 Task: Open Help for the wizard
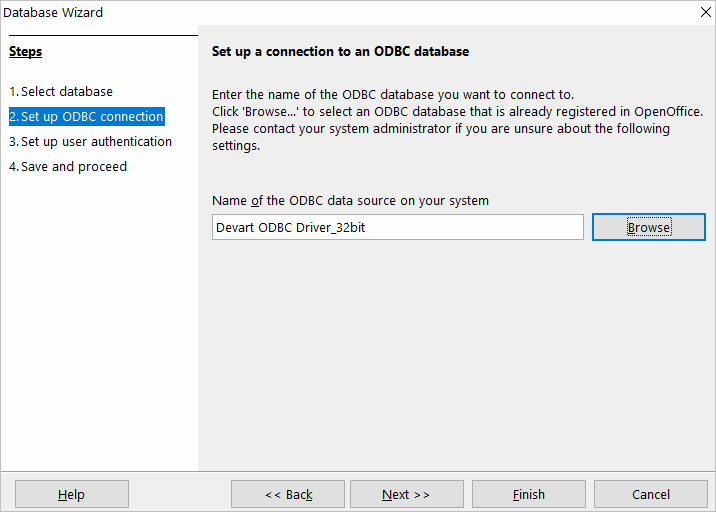71,494
